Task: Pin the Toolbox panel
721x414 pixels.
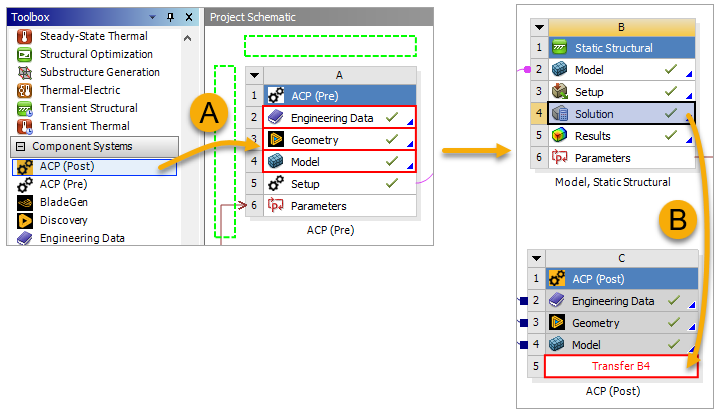Action: (171, 17)
